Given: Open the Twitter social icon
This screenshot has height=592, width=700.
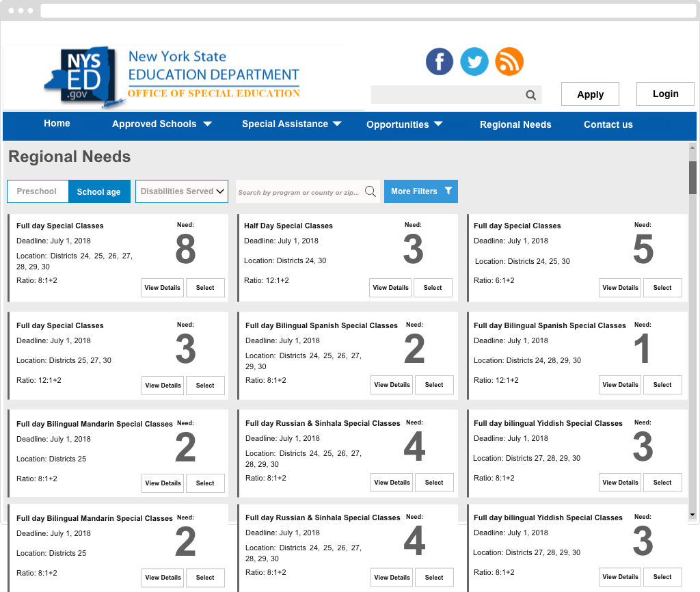Looking at the screenshot, I should coord(474,62).
